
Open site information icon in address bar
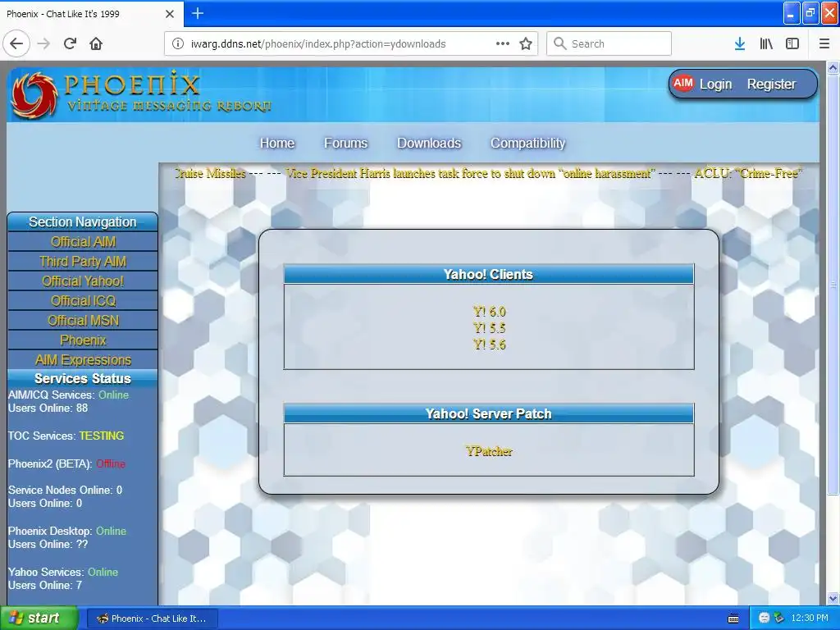click(x=178, y=43)
